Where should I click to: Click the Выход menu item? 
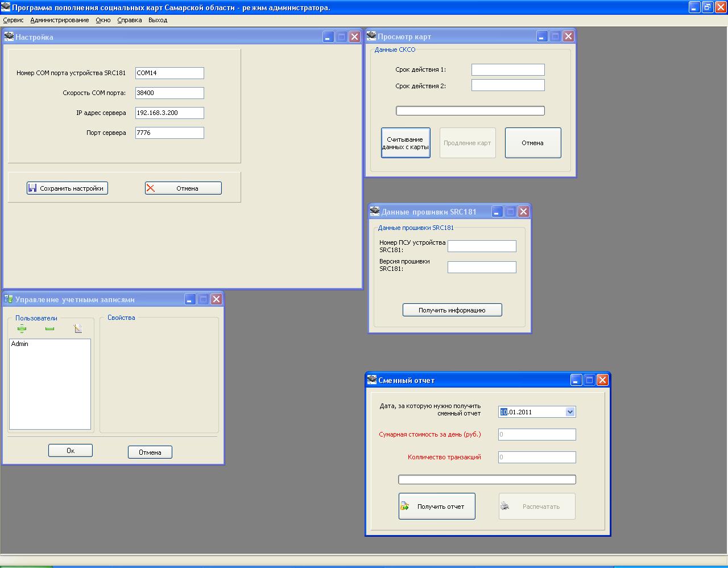(158, 20)
